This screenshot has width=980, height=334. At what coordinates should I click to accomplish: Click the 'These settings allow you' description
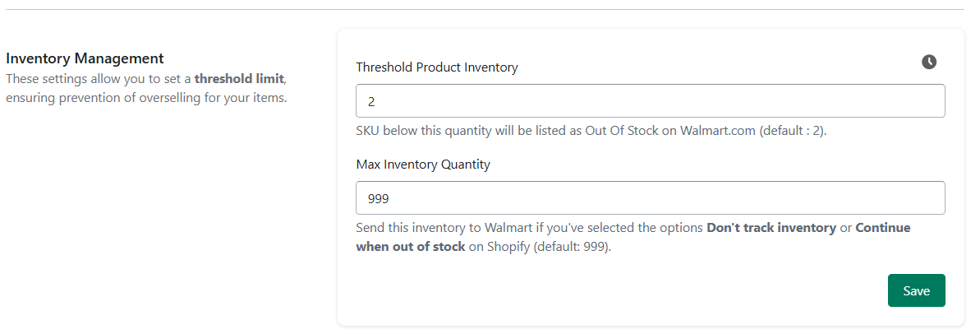pos(146,80)
